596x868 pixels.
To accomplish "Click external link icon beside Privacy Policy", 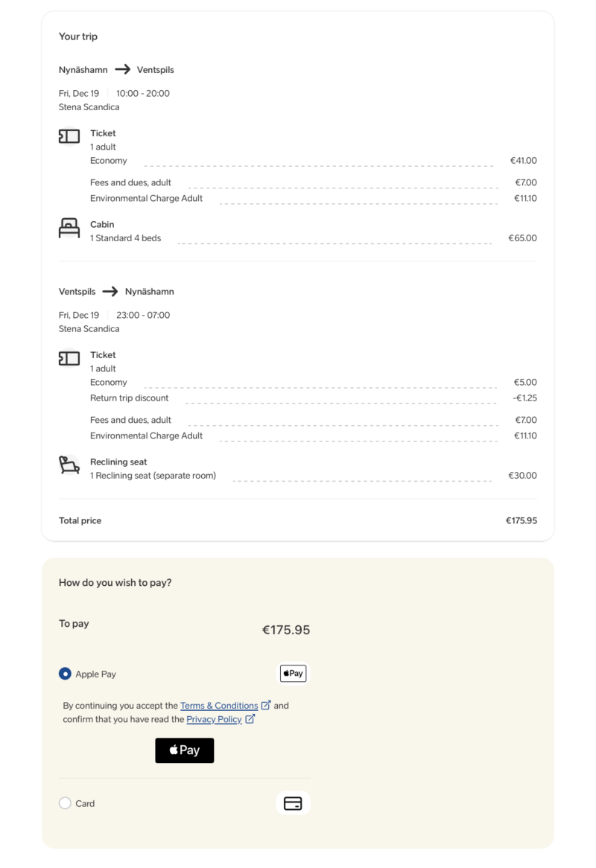I will 250,719.
